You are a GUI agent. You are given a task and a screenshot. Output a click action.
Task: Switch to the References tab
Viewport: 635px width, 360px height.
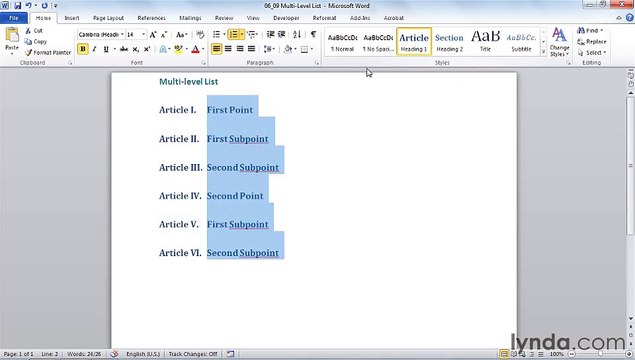pos(151,18)
